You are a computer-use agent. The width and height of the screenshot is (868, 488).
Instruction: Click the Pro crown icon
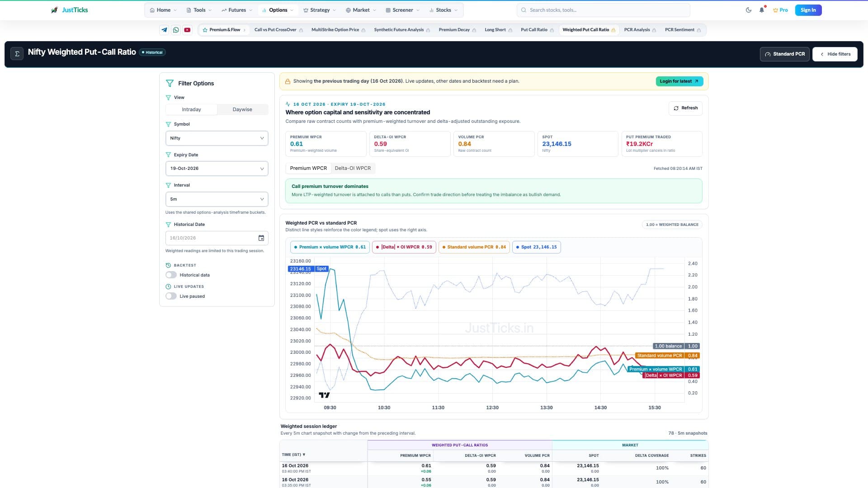coord(775,10)
